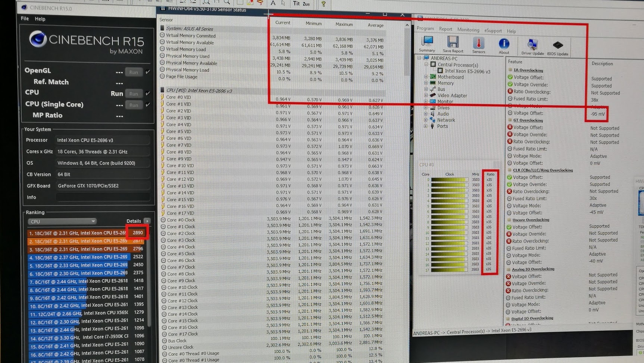Select the Memory item in device tree
The image size is (644, 363).
tap(446, 83)
